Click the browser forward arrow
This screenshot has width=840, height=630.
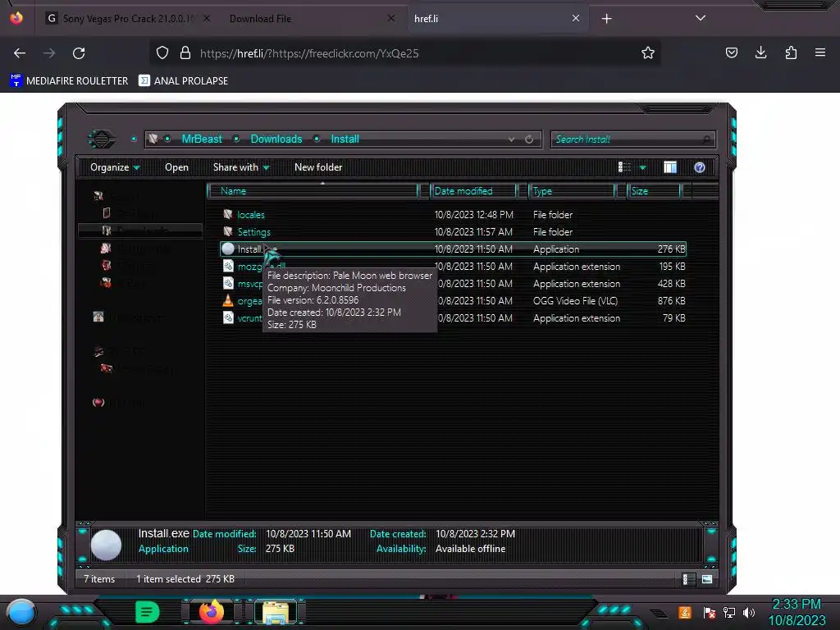click(x=49, y=53)
